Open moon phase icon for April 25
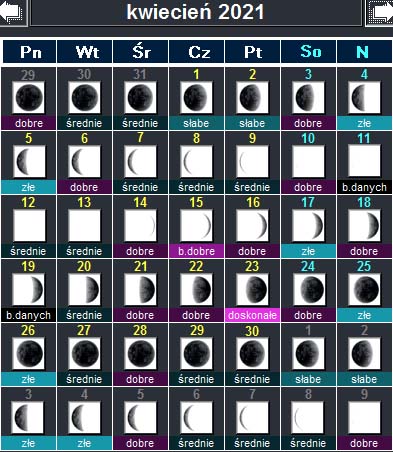Screen dimensions: 393x452 (x=364, y=290)
